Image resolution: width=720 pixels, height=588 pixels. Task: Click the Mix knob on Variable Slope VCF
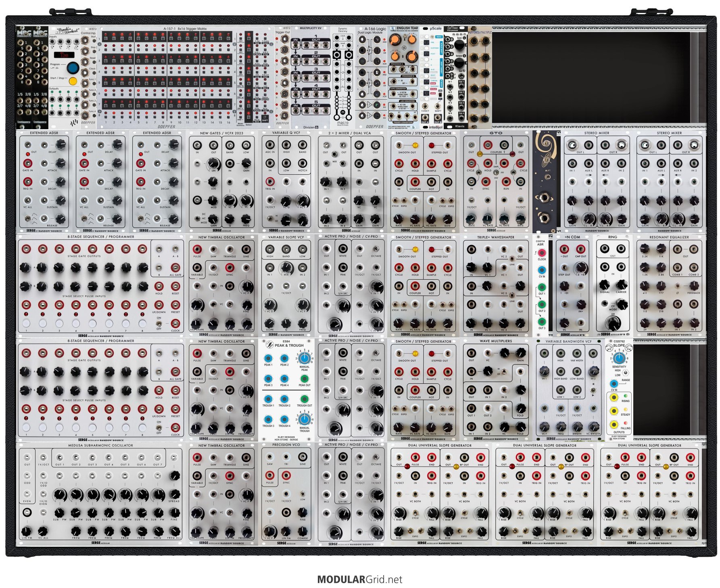click(286, 267)
